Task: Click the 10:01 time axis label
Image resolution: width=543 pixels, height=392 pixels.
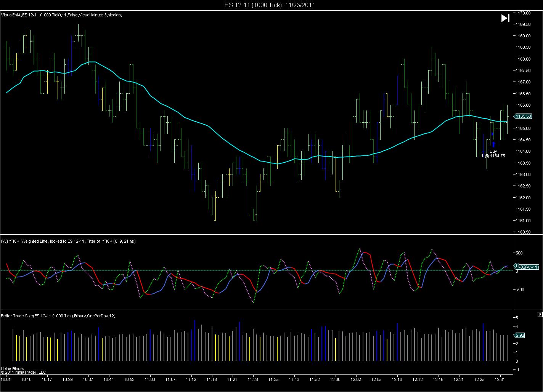Action: (x=6, y=379)
